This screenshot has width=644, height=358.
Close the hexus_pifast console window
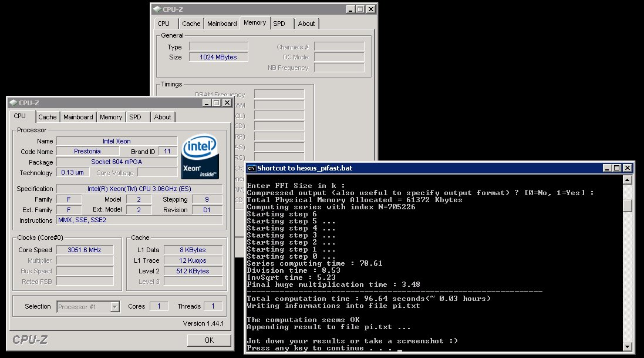(x=627, y=168)
